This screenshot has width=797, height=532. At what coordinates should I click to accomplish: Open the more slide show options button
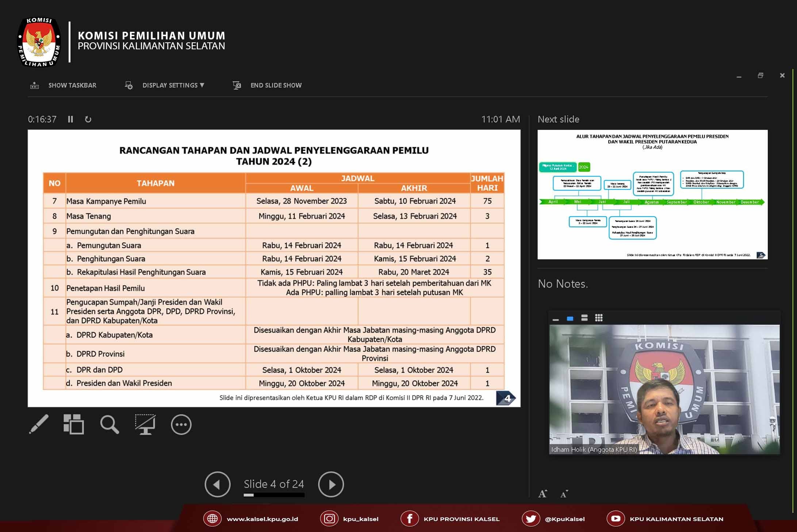coord(181,425)
